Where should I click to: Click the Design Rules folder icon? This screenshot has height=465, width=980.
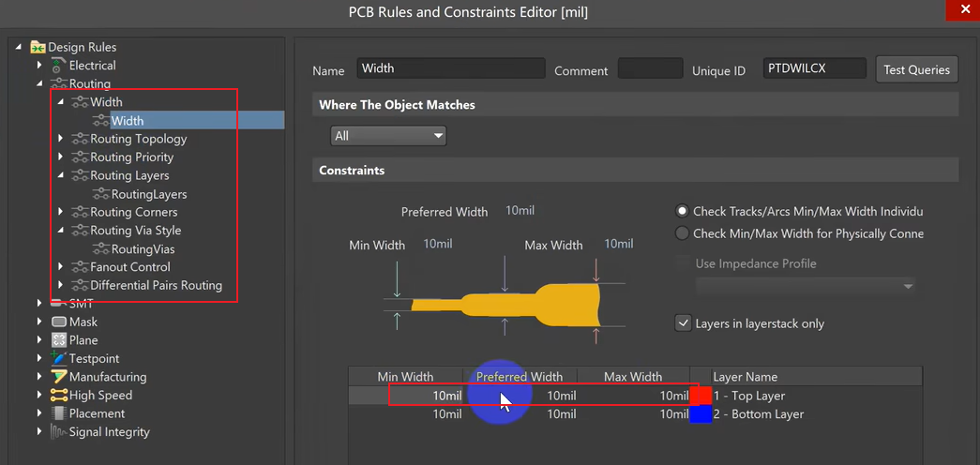point(38,47)
